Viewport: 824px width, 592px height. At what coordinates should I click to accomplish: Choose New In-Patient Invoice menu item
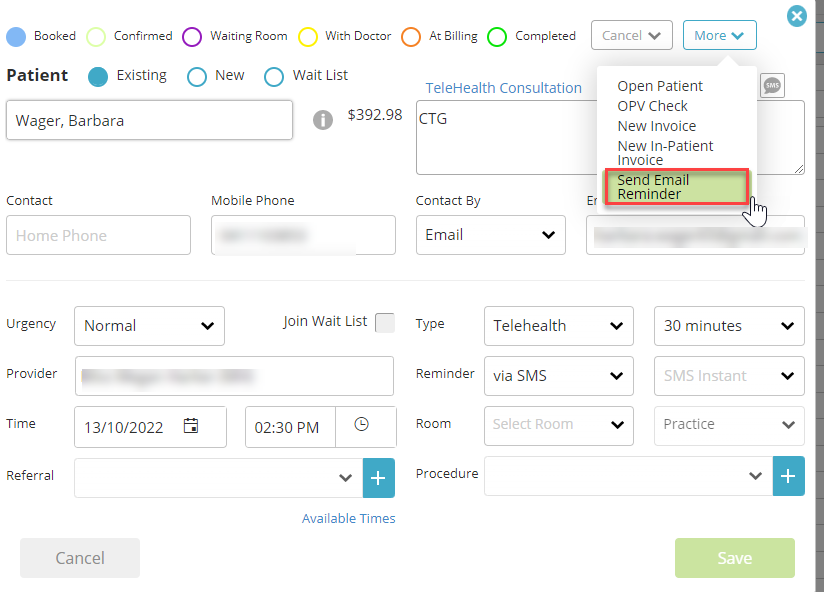pos(665,153)
